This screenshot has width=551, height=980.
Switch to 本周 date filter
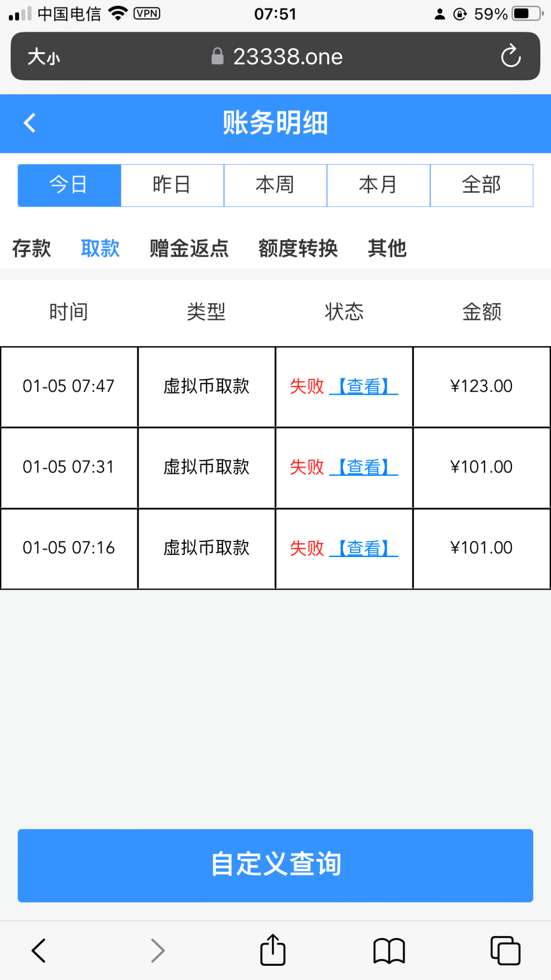(275, 185)
